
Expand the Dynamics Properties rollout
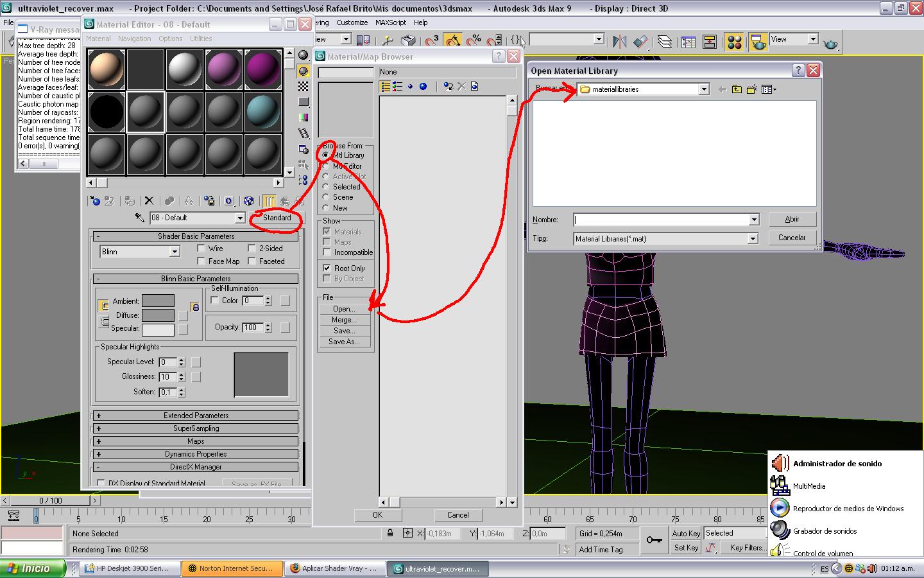point(196,454)
